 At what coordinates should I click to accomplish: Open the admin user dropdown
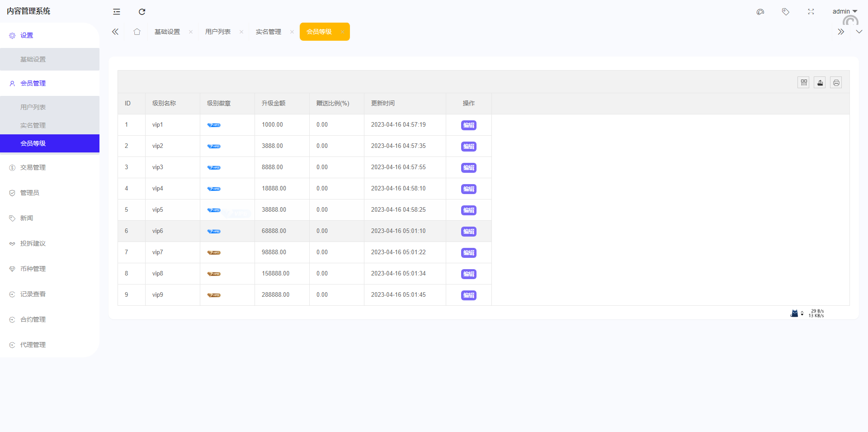tap(844, 11)
